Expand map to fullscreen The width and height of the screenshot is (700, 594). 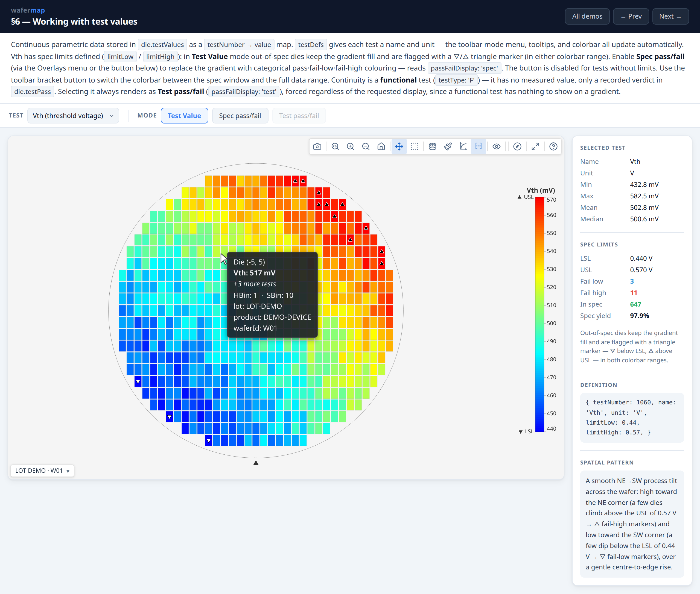[x=535, y=146]
